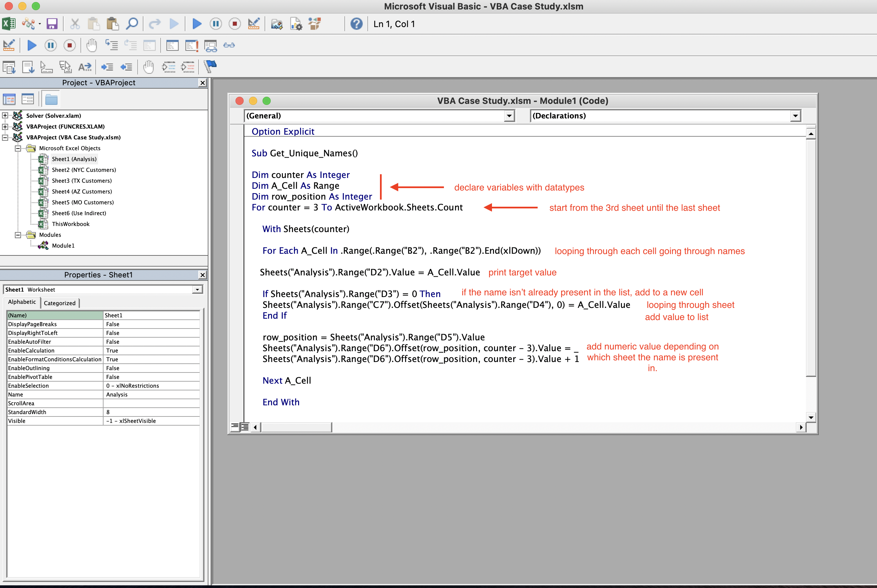Expand the Solver (Solver.xlam) project node
Viewport: 877px width, 588px height.
(5, 115)
